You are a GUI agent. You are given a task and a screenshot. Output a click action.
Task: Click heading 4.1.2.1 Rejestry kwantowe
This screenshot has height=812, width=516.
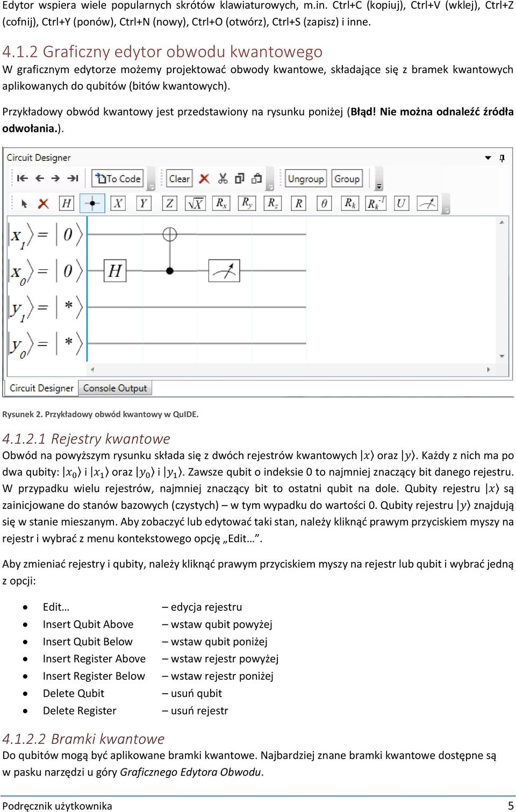[86, 439]
